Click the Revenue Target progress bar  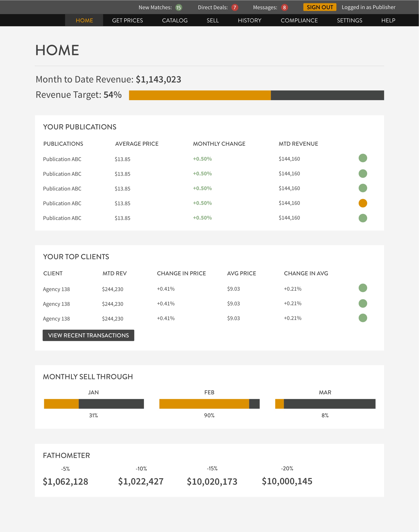click(256, 95)
